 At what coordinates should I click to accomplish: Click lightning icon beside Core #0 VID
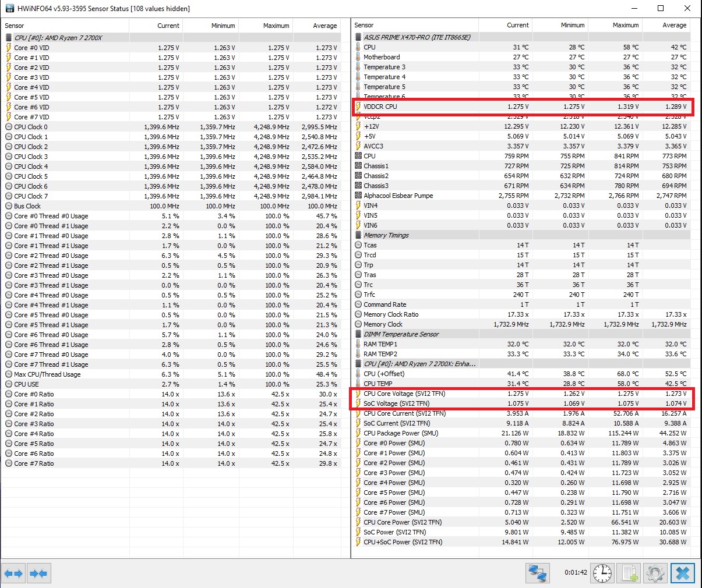(x=9, y=48)
